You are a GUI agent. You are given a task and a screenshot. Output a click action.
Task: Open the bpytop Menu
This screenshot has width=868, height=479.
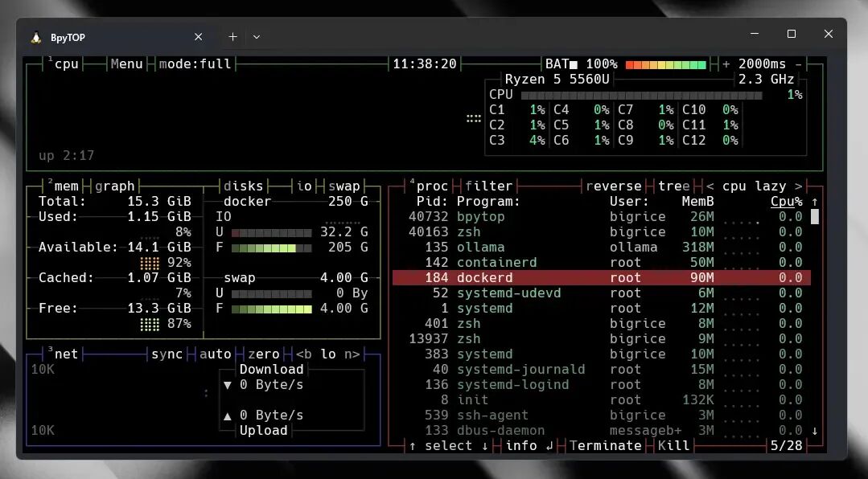click(127, 64)
